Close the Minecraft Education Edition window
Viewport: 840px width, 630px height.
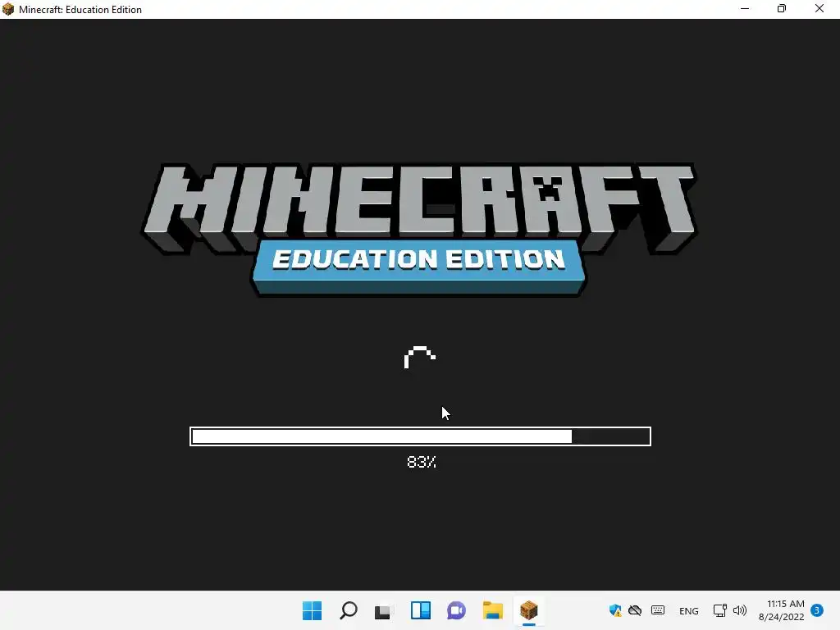click(819, 8)
